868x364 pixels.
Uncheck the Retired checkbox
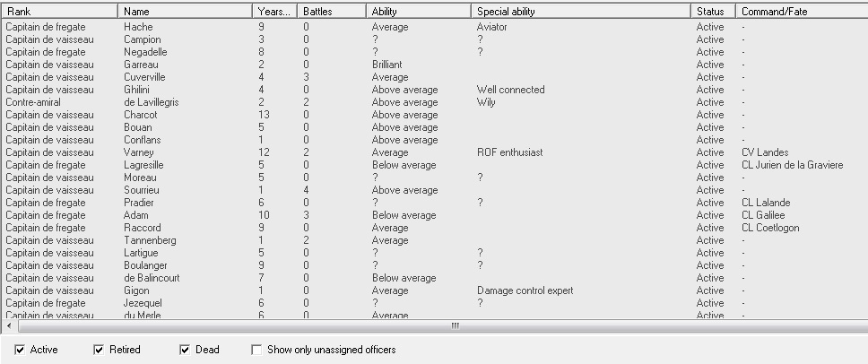click(100, 350)
